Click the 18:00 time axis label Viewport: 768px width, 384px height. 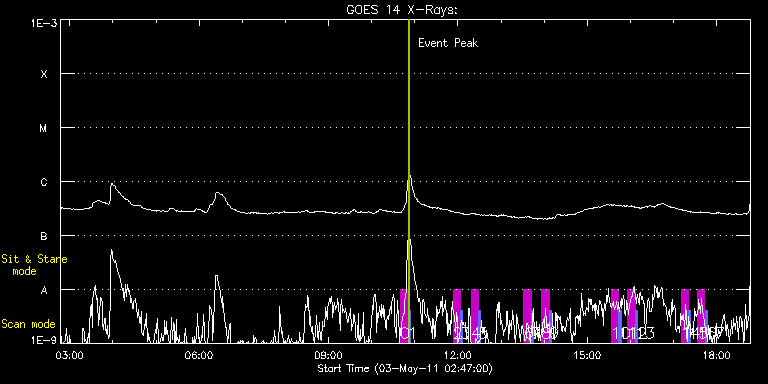click(717, 356)
